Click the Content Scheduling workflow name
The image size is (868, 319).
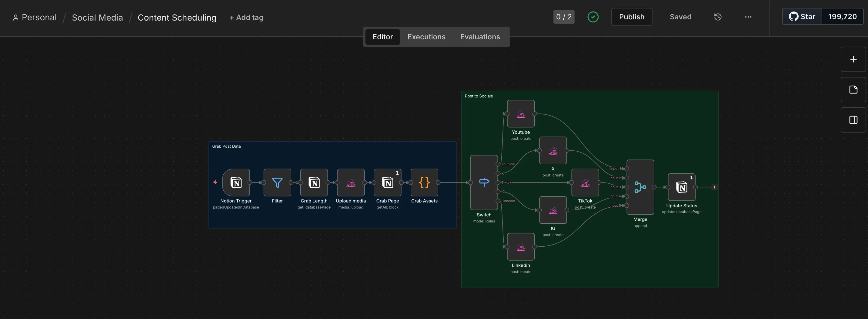(x=177, y=18)
